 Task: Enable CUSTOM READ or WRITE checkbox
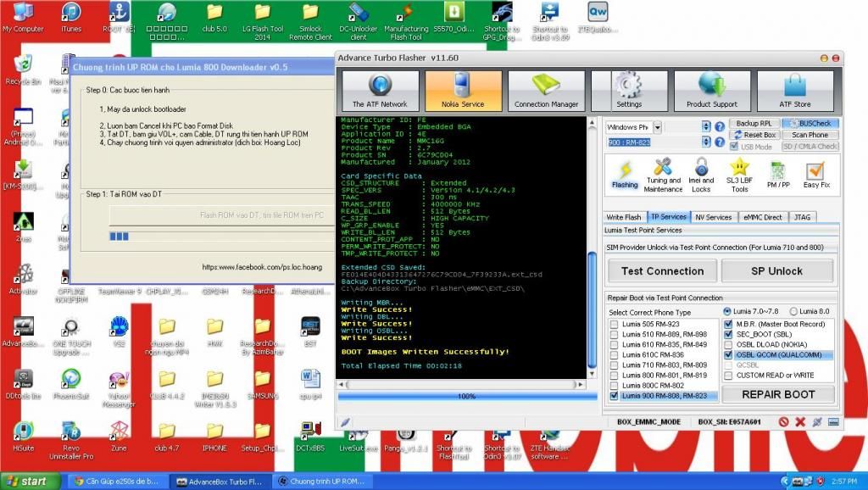[728, 376]
